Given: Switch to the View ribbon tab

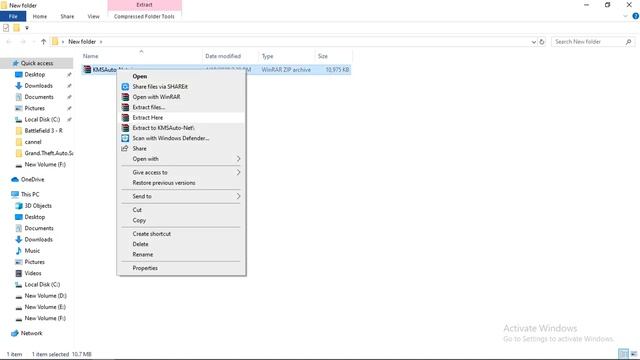Looking at the screenshot, I should point(93,16).
